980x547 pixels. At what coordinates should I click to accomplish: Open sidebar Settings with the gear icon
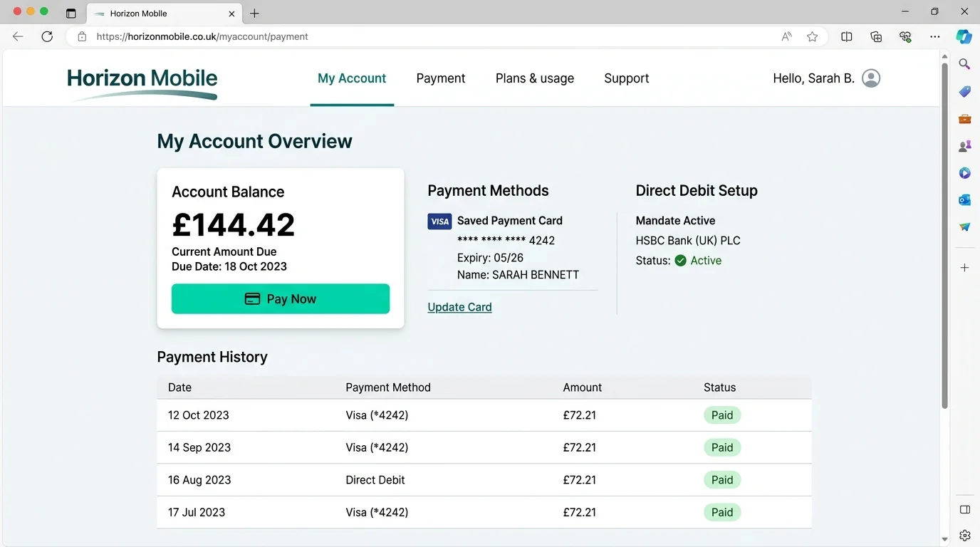tap(964, 535)
